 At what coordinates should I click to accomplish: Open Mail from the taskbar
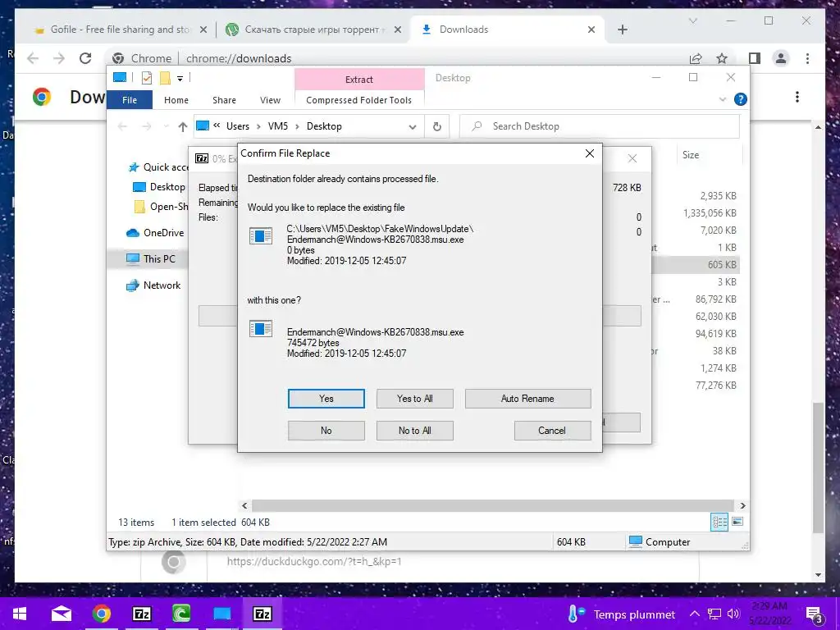[x=62, y=614]
